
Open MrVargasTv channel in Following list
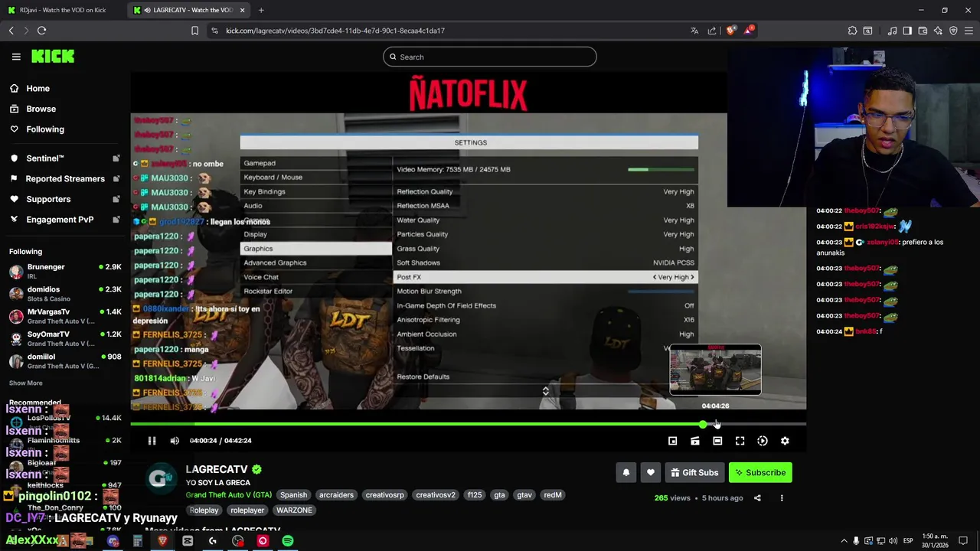point(65,316)
